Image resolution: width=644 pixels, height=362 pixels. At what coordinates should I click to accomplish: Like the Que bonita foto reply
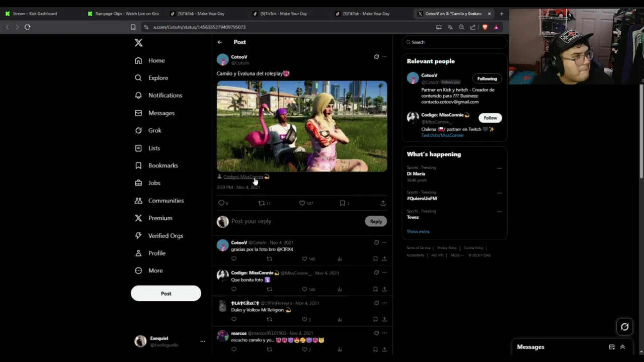click(304, 289)
